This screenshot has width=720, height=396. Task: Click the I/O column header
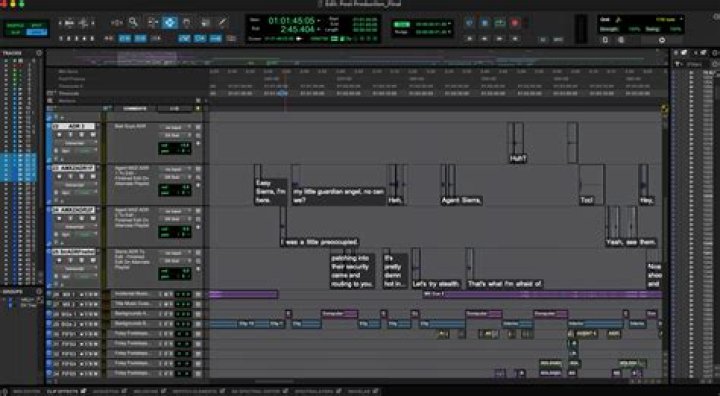pyautogui.click(x=174, y=109)
